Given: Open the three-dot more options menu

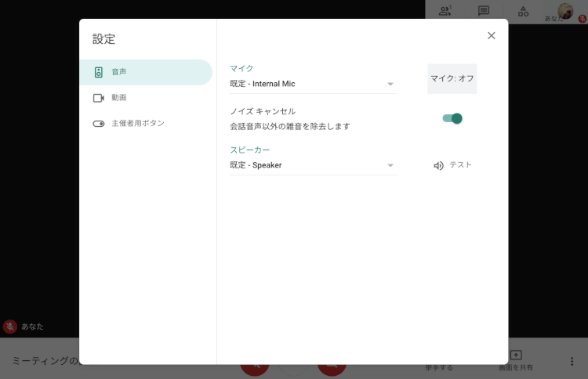Looking at the screenshot, I should 572,361.
